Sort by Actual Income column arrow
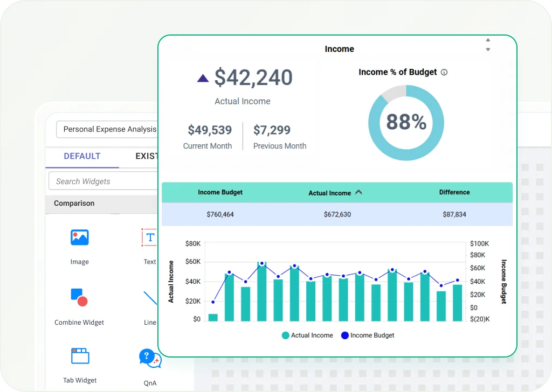This screenshot has height=392, width=552. click(x=359, y=192)
